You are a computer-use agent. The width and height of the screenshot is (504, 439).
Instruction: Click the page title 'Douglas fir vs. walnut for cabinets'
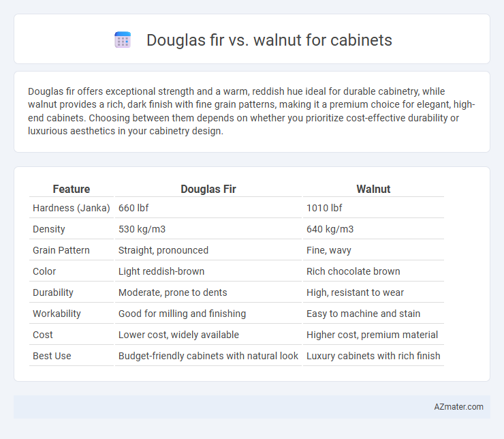pos(269,40)
